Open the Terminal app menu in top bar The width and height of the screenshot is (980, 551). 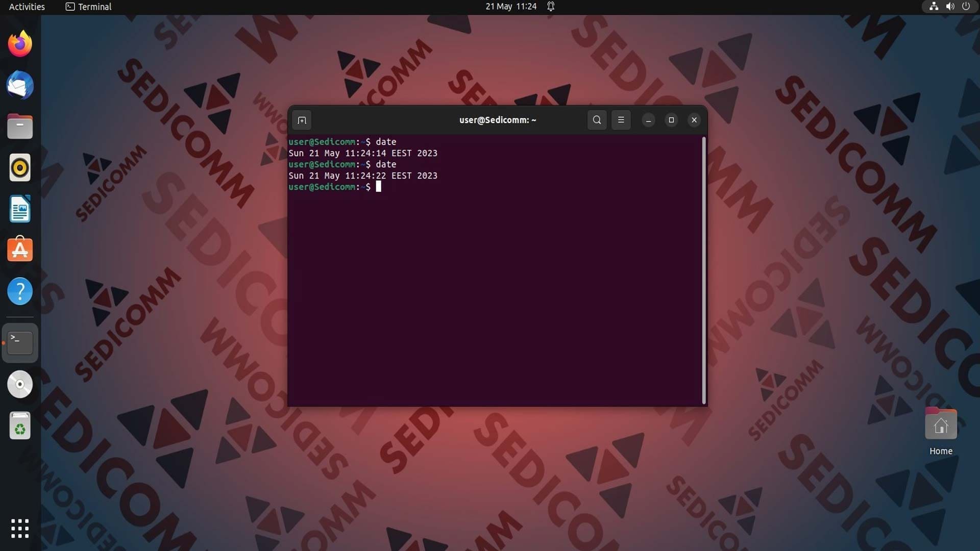(x=88, y=7)
